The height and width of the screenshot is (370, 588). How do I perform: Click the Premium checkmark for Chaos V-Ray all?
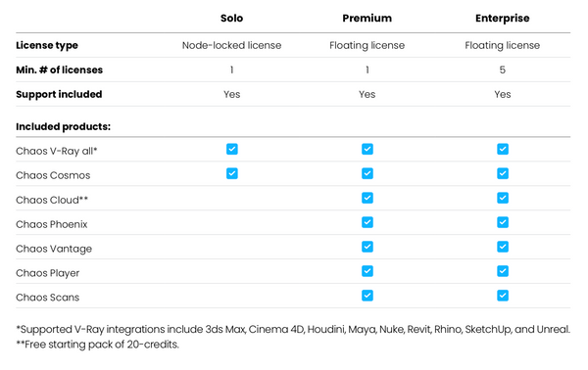[367, 149]
